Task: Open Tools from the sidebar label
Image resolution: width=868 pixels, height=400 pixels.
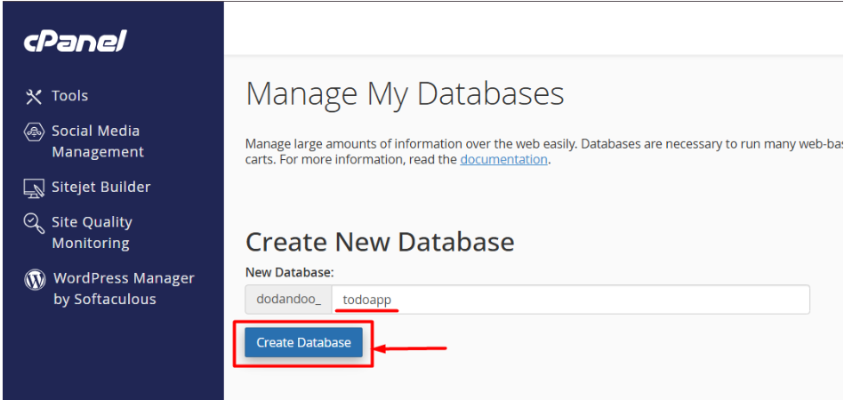Action: click(x=69, y=96)
